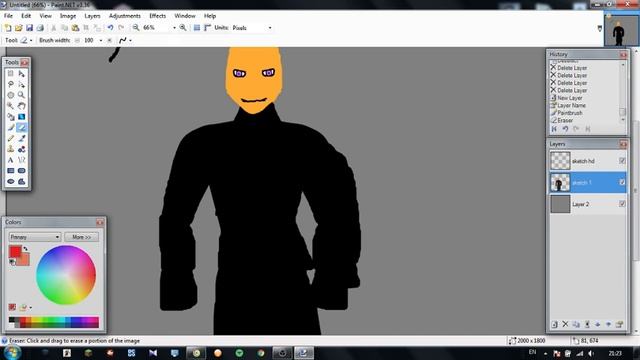This screenshot has width=640, height=360.
Task: Toggle antialiasing squiggle button
Action: tap(122, 40)
